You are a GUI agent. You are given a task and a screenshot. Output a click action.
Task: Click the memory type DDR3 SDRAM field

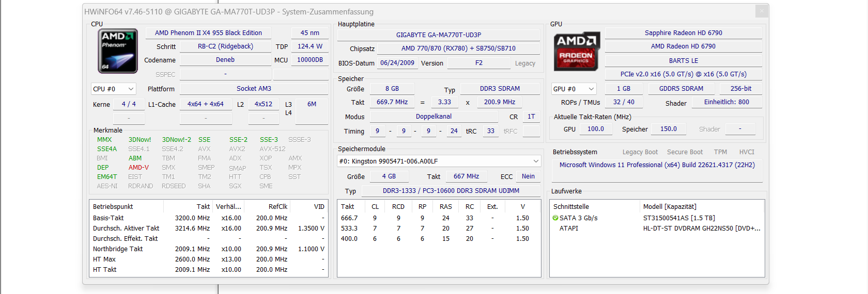(500, 89)
